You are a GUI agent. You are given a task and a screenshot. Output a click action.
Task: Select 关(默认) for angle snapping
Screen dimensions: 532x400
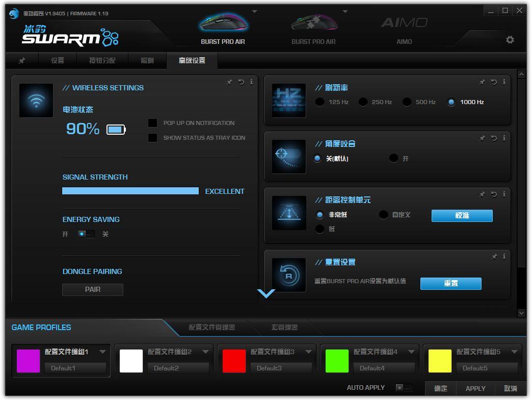[317, 158]
